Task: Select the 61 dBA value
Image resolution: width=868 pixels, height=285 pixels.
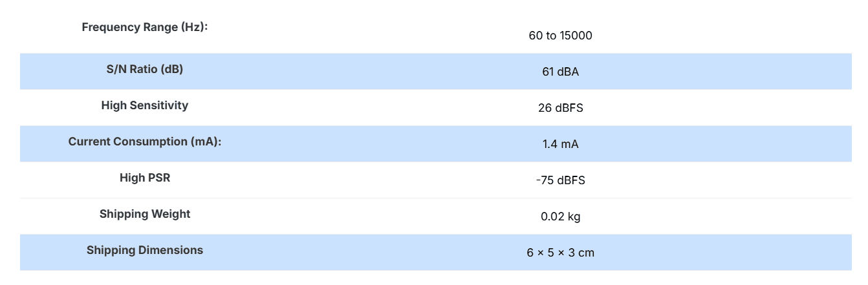Action: point(560,72)
